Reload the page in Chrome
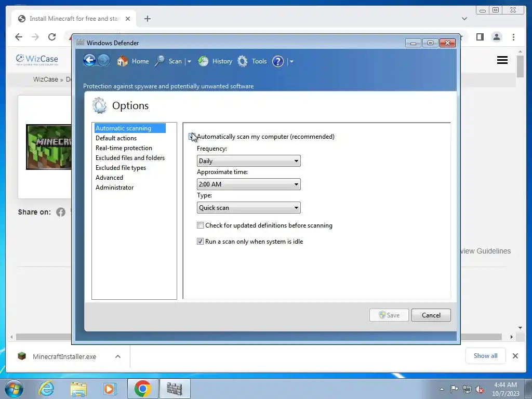532x399 pixels. tap(52, 37)
